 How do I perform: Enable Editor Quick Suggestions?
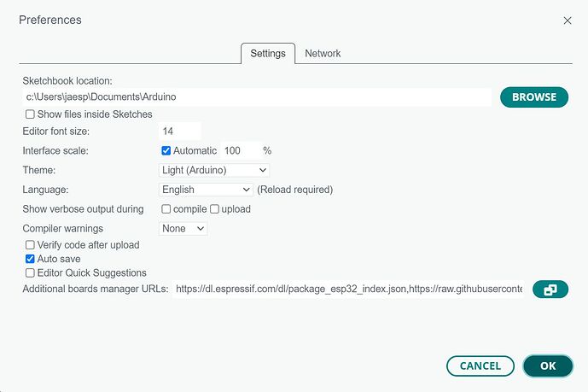click(x=31, y=273)
